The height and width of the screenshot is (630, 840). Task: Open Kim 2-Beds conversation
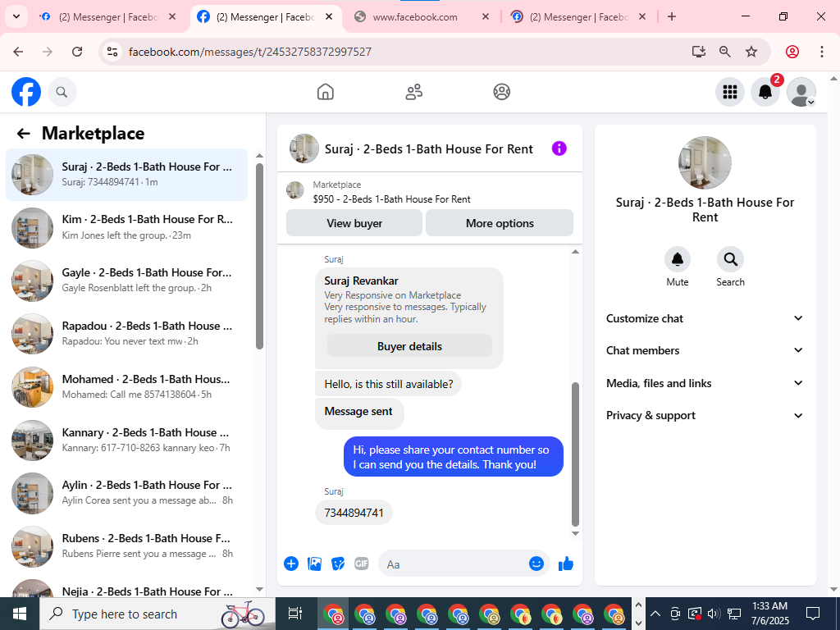click(127, 228)
